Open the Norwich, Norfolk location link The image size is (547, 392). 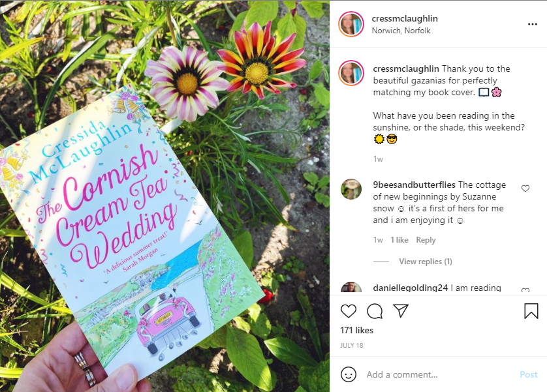pos(401,31)
